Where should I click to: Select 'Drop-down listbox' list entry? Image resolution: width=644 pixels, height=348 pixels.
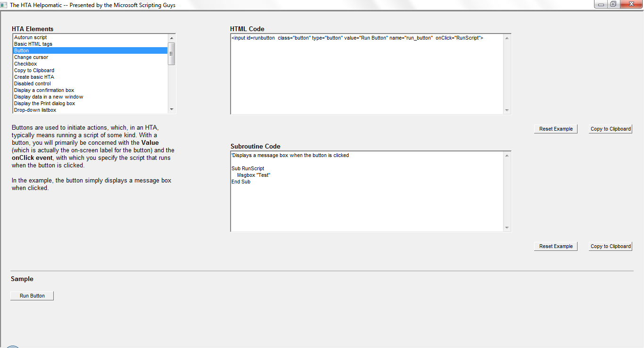pyautogui.click(x=91, y=110)
